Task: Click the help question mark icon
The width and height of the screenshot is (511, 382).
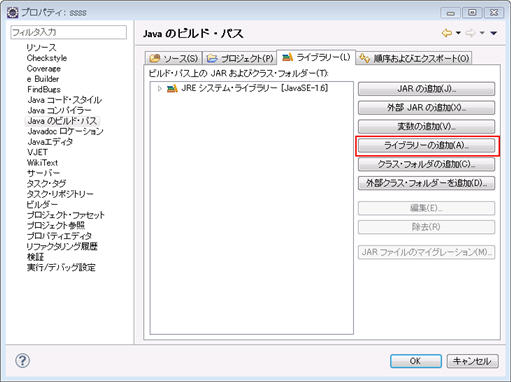Action: [22, 360]
